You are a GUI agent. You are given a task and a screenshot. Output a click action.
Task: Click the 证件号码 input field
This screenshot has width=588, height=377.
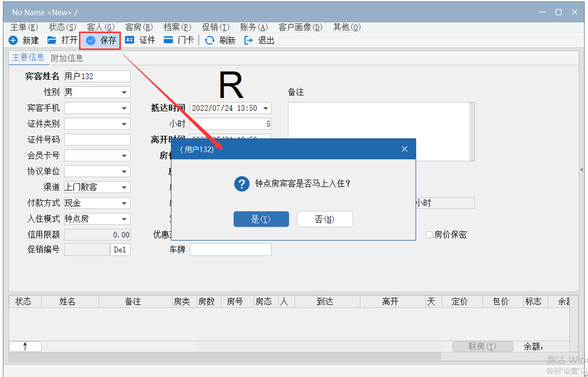[97, 140]
